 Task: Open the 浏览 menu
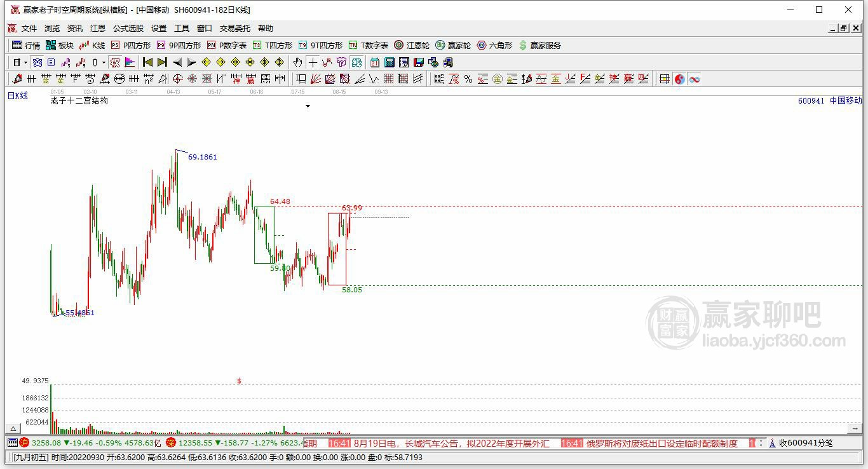pos(52,29)
